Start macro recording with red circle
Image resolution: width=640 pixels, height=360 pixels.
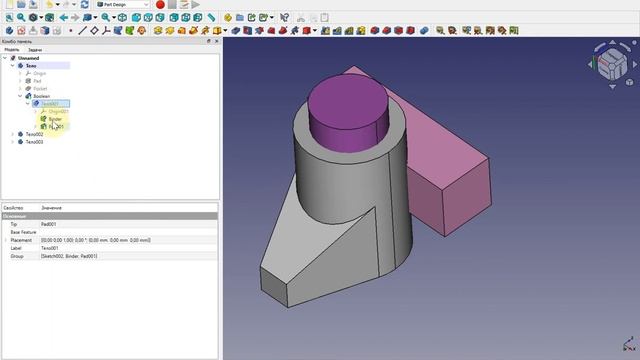coord(160,4)
